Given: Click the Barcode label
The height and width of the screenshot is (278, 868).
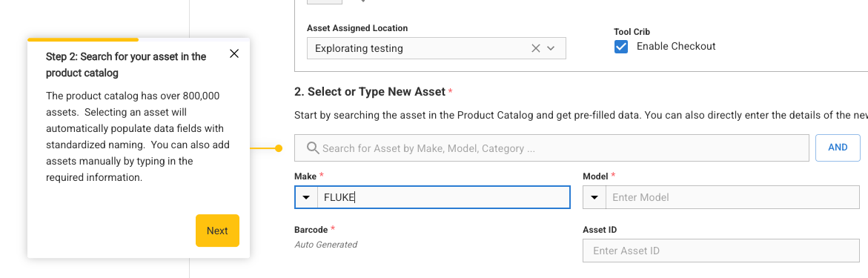Looking at the screenshot, I should click(x=311, y=229).
